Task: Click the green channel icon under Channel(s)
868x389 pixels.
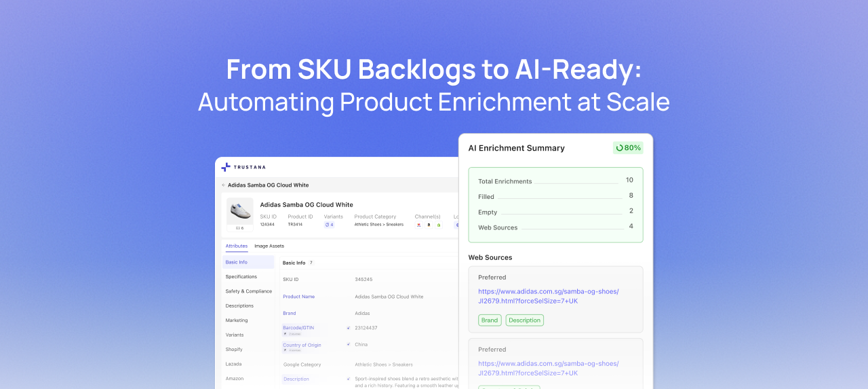Action: coord(439,225)
